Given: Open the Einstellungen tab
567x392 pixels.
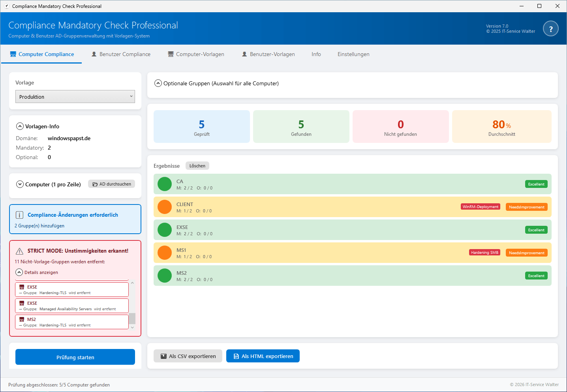Looking at the screenshot, I should pos(353,54).
